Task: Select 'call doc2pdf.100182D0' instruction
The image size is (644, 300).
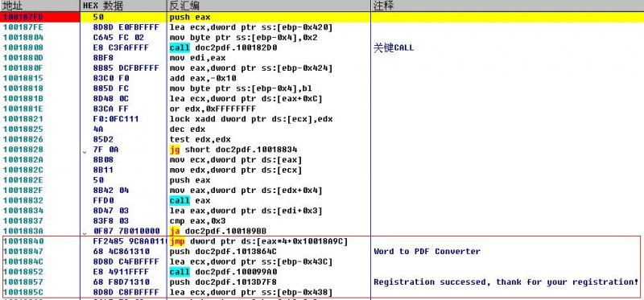Action: [x=223, y=48]
